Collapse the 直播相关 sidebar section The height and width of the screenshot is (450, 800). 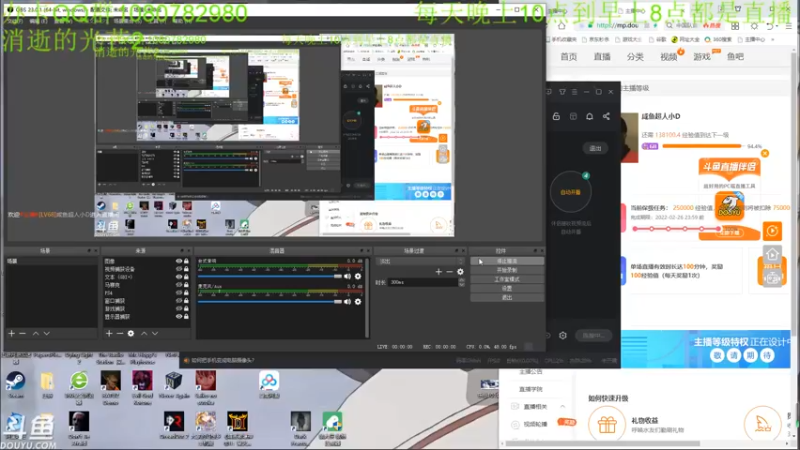[562, 407]
